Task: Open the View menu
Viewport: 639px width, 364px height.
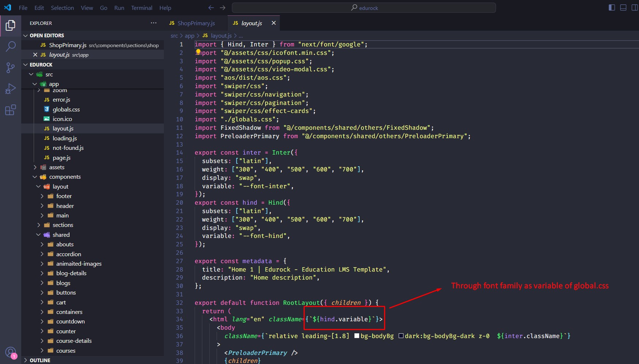Action: [87, 8]
